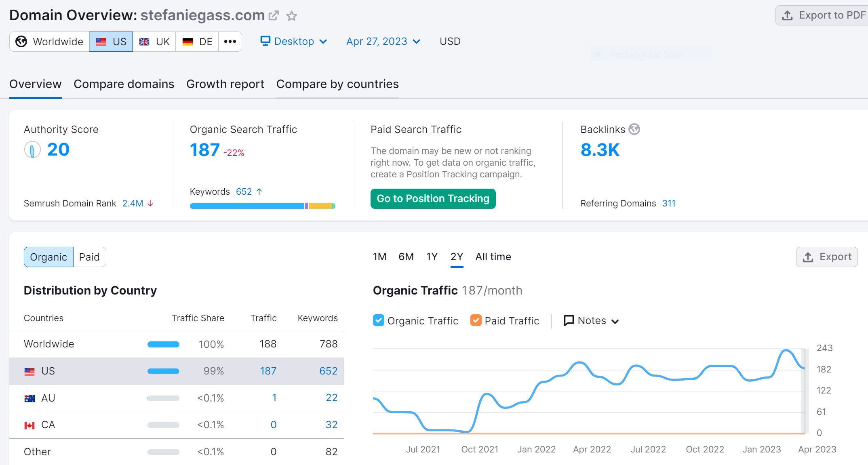
Task: Click the UK flag icon
Action: (144, 41)
